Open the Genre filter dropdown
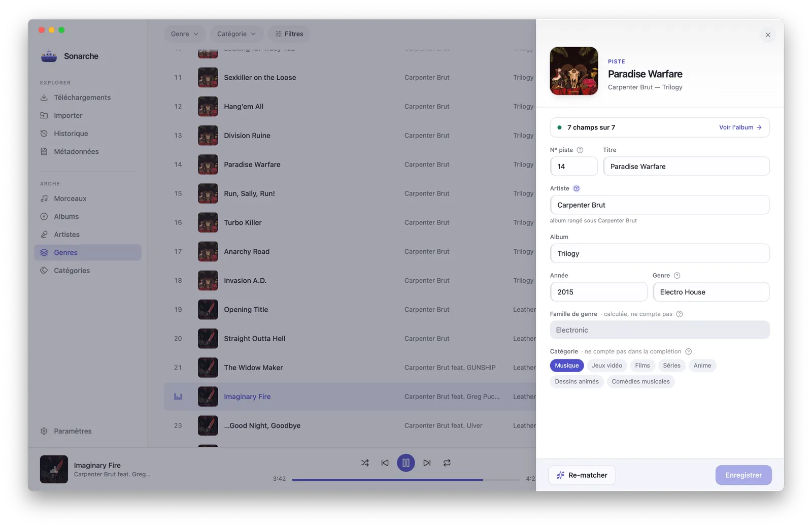The height and width of the screenshot is (528, 812). click(185, 34)
